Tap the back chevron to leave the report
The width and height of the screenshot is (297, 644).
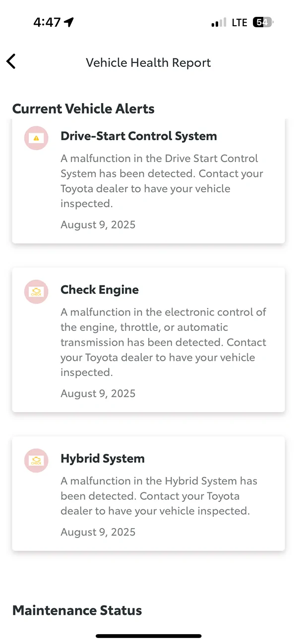pos(11,61)
